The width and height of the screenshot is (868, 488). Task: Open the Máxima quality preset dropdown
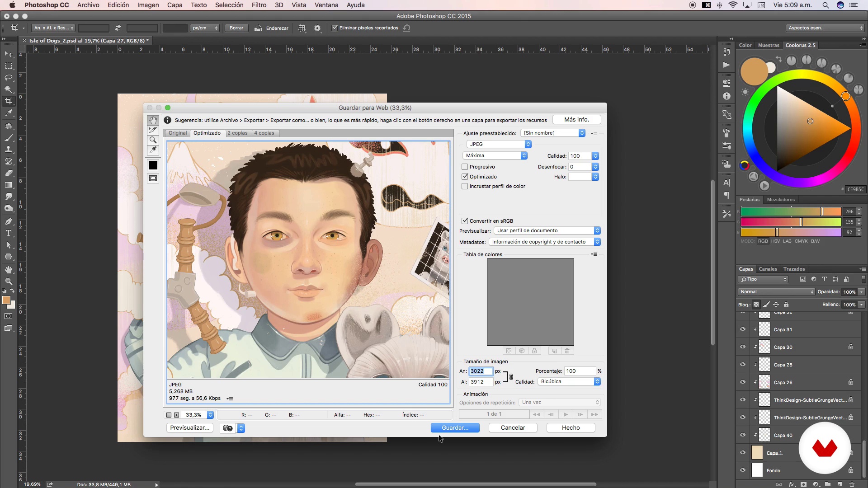pyautogui.click(x=495, y=155)
